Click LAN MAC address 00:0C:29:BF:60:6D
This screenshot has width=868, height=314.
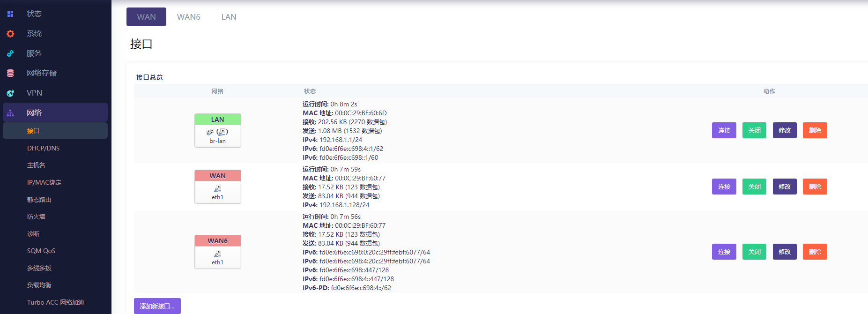[x=361, y=113]
